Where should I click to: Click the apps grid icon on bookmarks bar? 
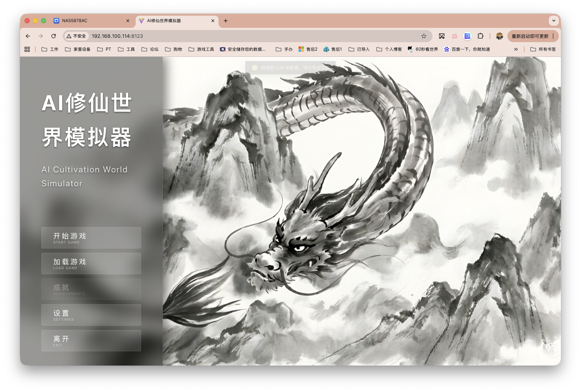[27, 49]
